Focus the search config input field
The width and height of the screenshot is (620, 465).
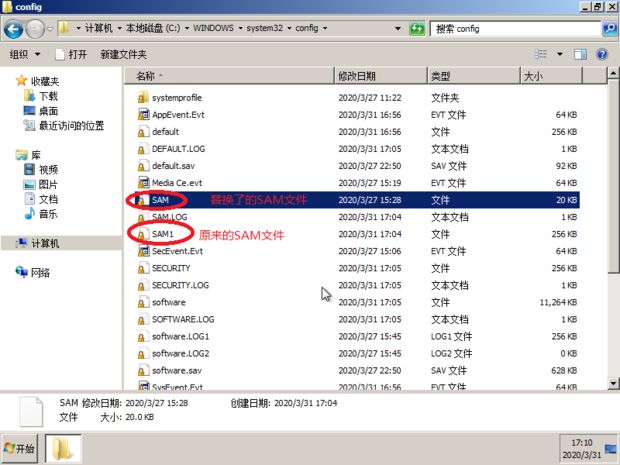coord(515,28)
